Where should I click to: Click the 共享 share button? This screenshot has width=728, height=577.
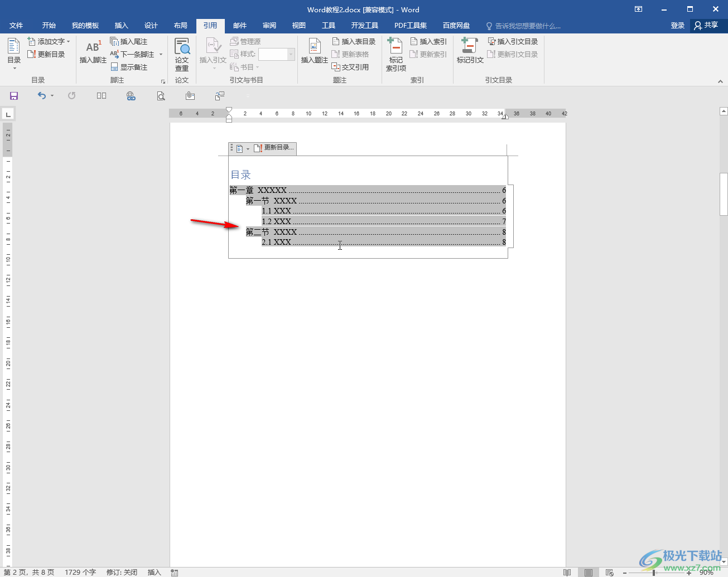[x=706, y=26]
